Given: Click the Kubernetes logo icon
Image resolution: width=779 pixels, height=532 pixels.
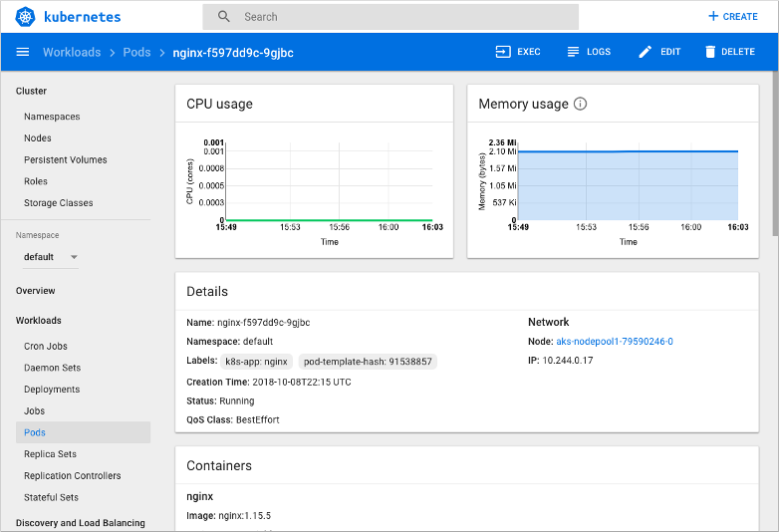Looking at the screenshot, I should click(25, 17).
